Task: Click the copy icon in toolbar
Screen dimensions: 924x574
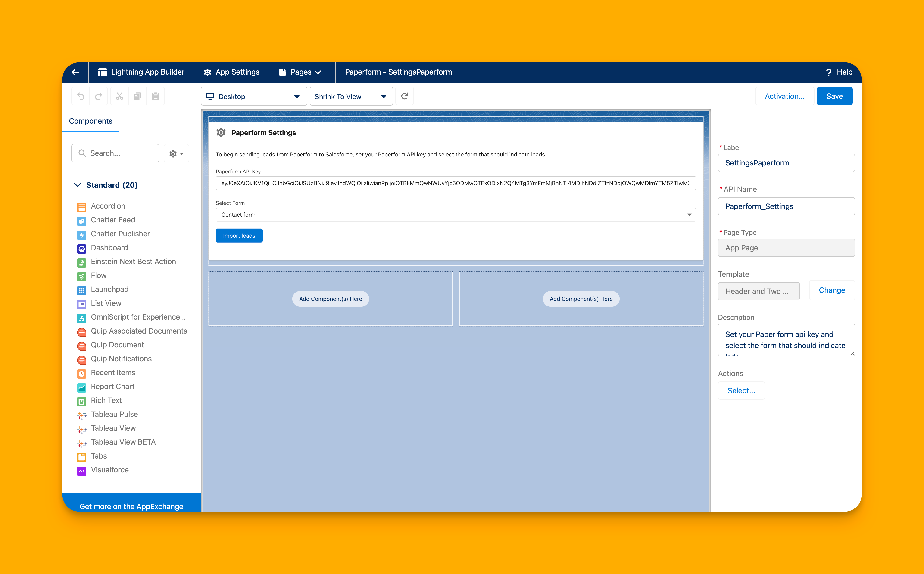Action: [x=137, y=97]
